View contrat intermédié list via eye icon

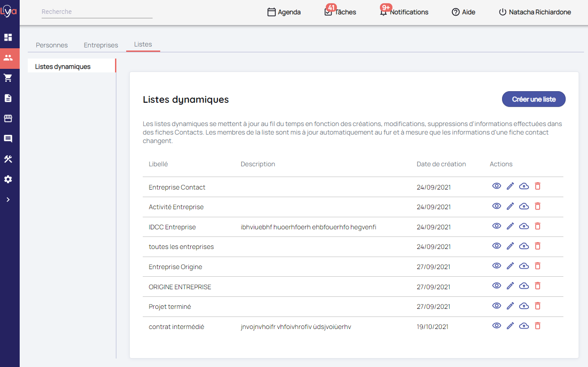[496, 326]
